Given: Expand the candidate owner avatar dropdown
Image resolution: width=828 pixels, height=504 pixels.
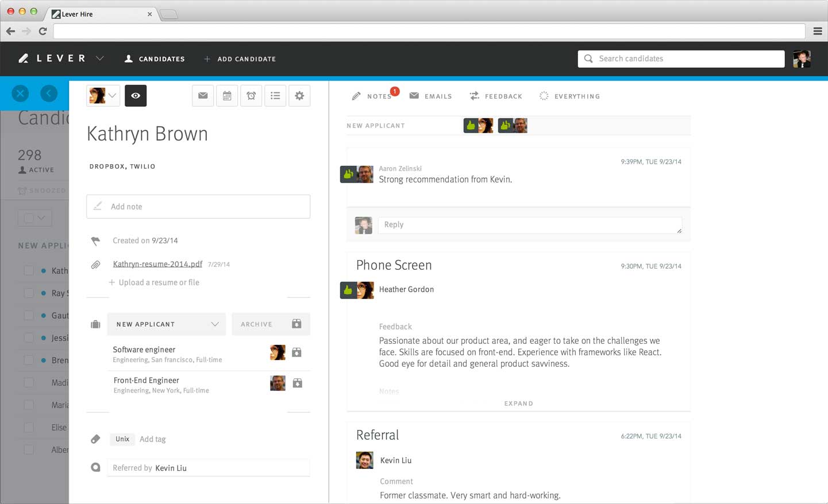Looking at the screenshot, I should point(103,96).
